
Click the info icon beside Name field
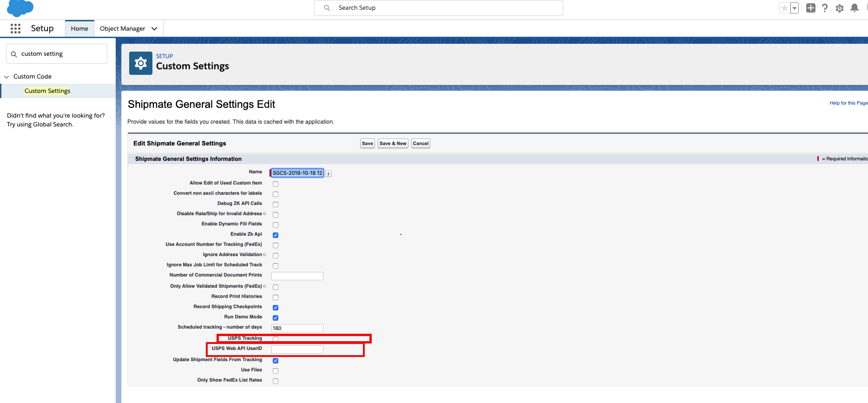pos(328,173)
